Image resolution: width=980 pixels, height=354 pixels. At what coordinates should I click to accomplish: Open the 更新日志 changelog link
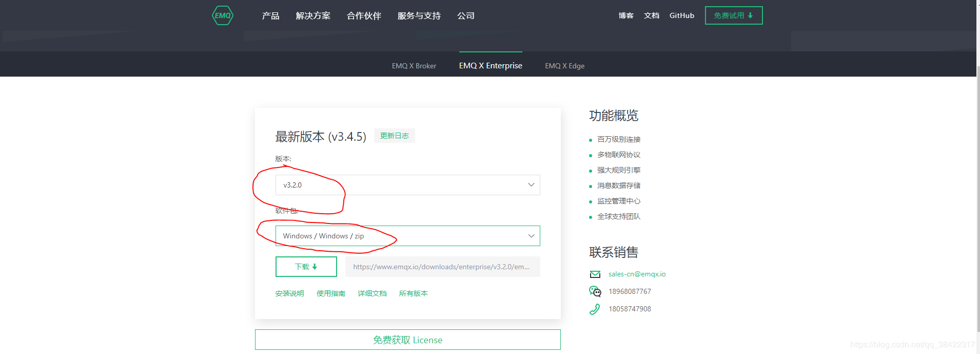tap(394, 136)
